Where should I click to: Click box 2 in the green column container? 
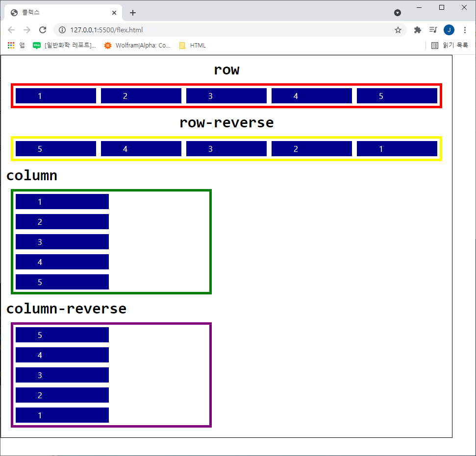(62, 222)
